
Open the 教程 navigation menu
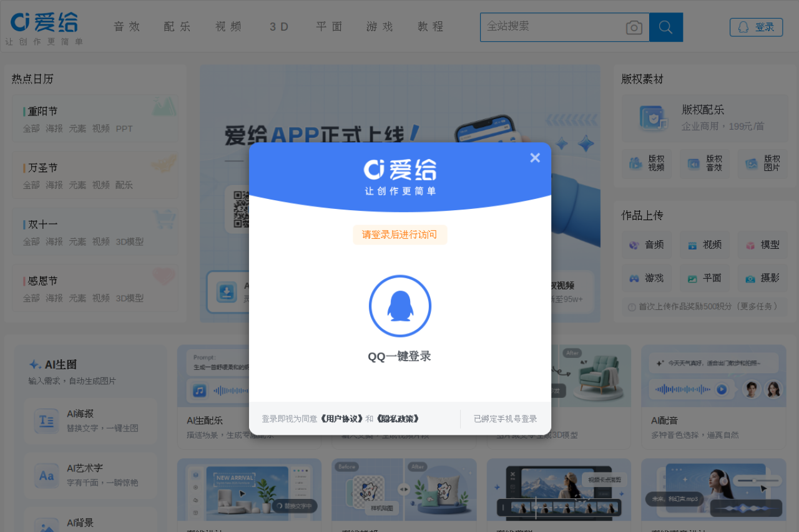(x=431, y=26)
